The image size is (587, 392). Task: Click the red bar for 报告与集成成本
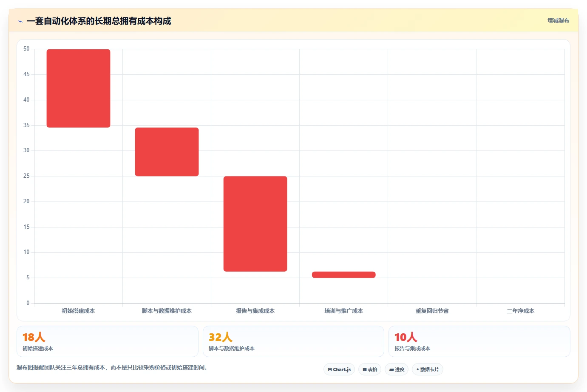(255, 224)
